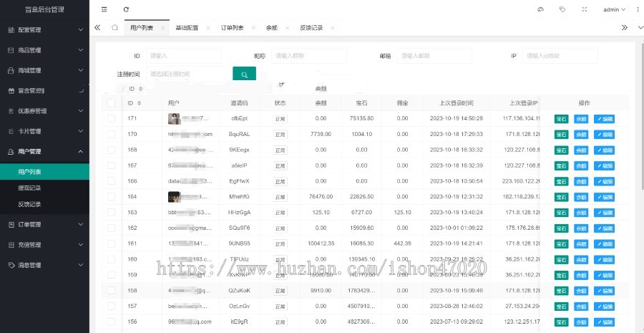The image size is (644, 333).
Task: Switch to 基础配置 tab
Action: tap(187, 28)
